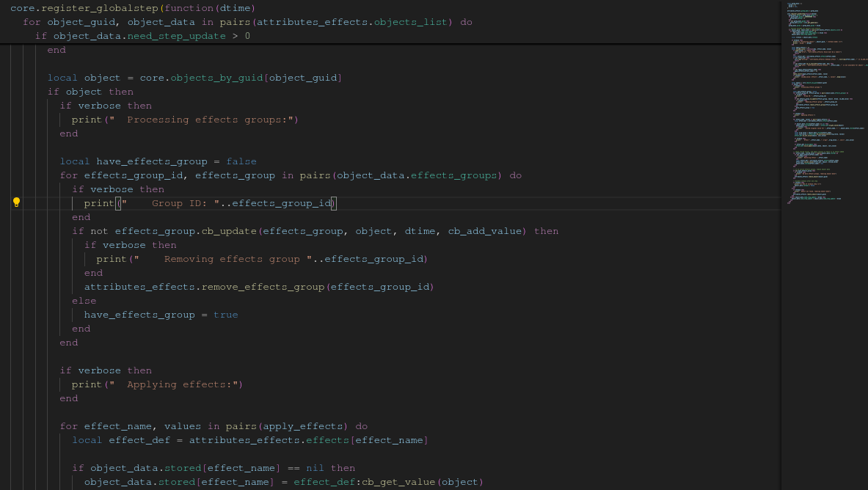Click 'have_effects_group = true' assignment
Screen dimensions: 868x490
(161, 315)
